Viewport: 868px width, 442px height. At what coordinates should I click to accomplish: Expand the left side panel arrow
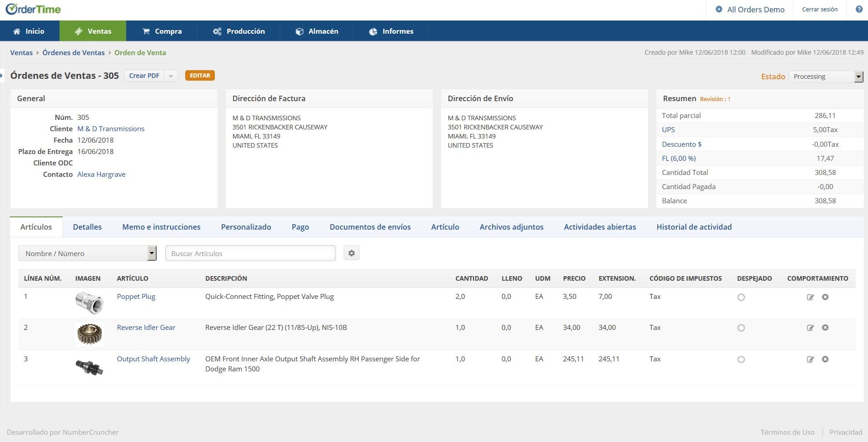click(x=2, y=76)
